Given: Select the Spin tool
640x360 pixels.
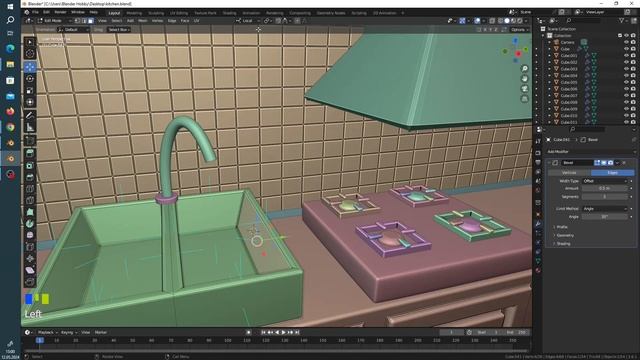Looking at the screenshot, I should click(x=30, y=224).
